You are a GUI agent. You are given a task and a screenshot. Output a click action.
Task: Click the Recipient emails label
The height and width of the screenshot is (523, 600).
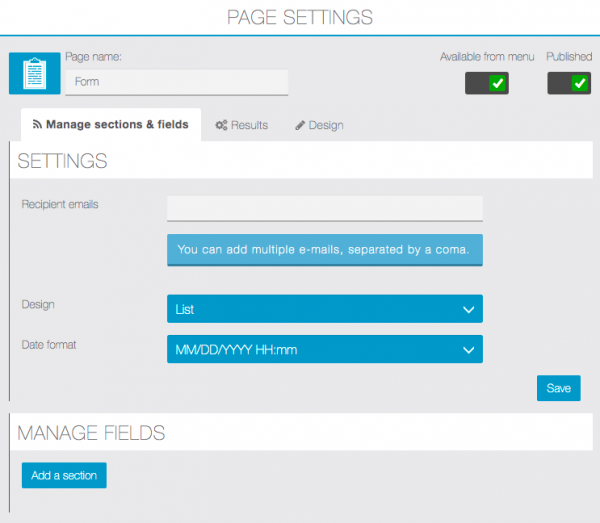pos(60,204)
